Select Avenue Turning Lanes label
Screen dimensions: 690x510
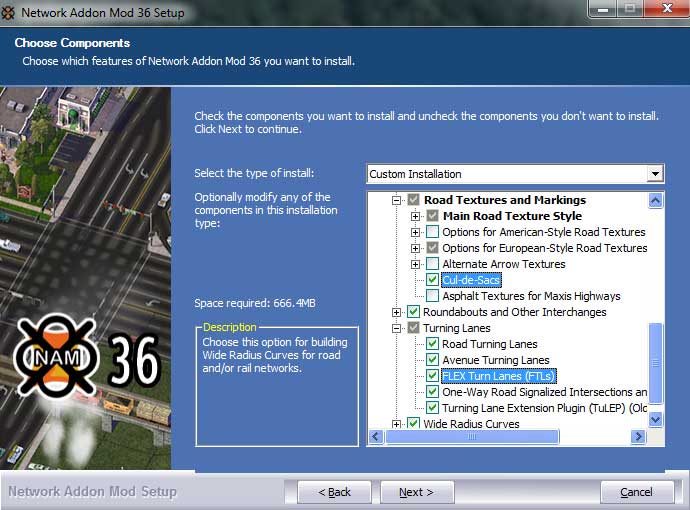click(x=496, y=360)
